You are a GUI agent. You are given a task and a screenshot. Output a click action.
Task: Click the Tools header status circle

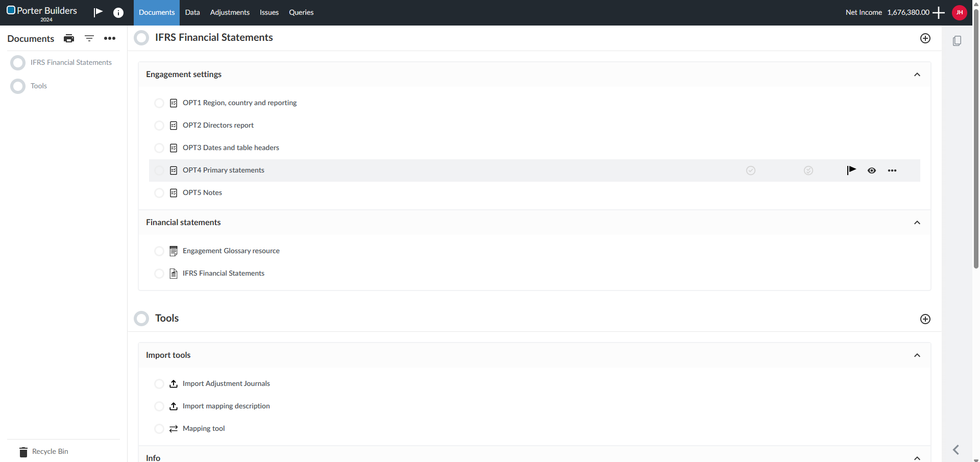pos(141,319)
